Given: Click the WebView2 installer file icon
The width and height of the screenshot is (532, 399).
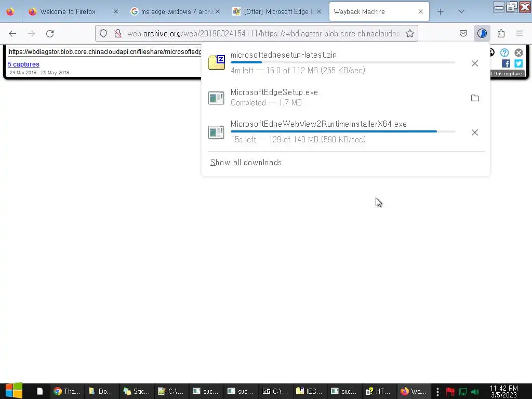Looking at the screenshot, I should click(x=216, y=132).
